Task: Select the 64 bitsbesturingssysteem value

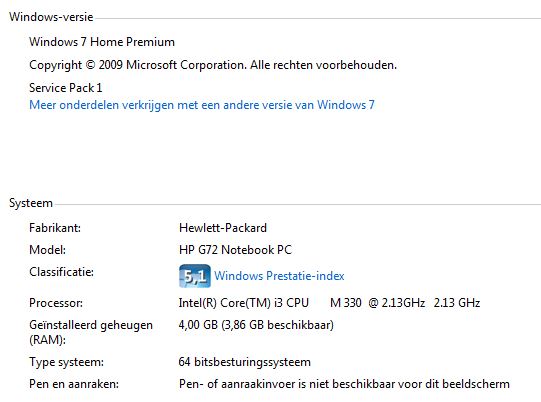Action: [245, 362]
